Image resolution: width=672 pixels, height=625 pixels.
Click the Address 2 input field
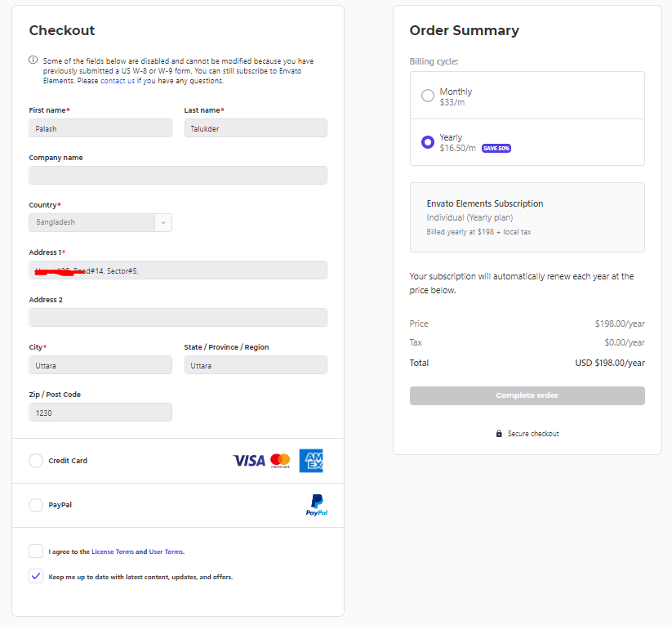pyautogui.click(x=178, y=317)
